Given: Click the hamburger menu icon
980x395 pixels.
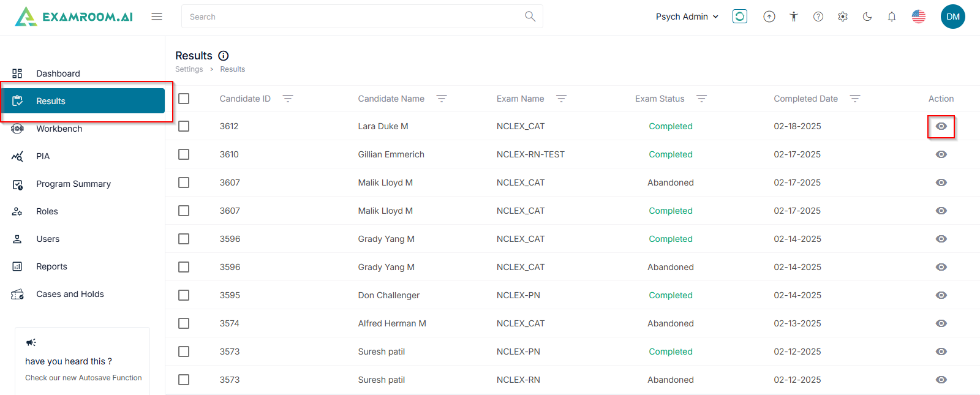Looking at the screenshot, I should tap(157, 17).
